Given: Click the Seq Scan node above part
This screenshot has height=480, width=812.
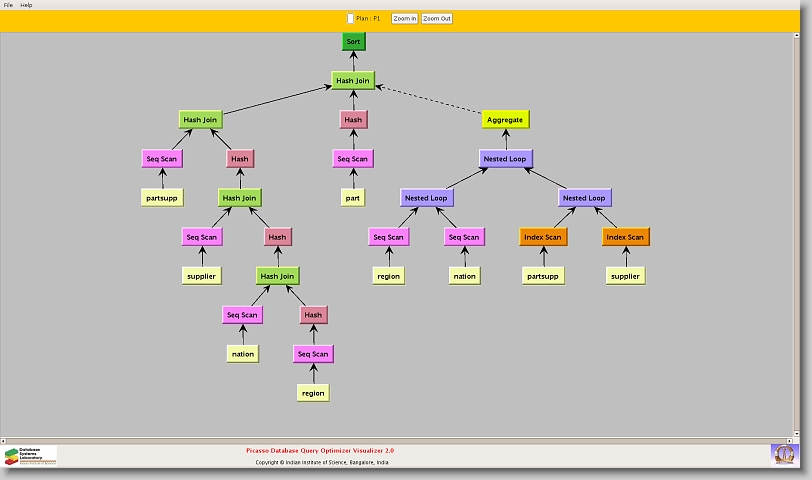Looking at the screenshot, I should pyautogui.click(x=353, y=159).
